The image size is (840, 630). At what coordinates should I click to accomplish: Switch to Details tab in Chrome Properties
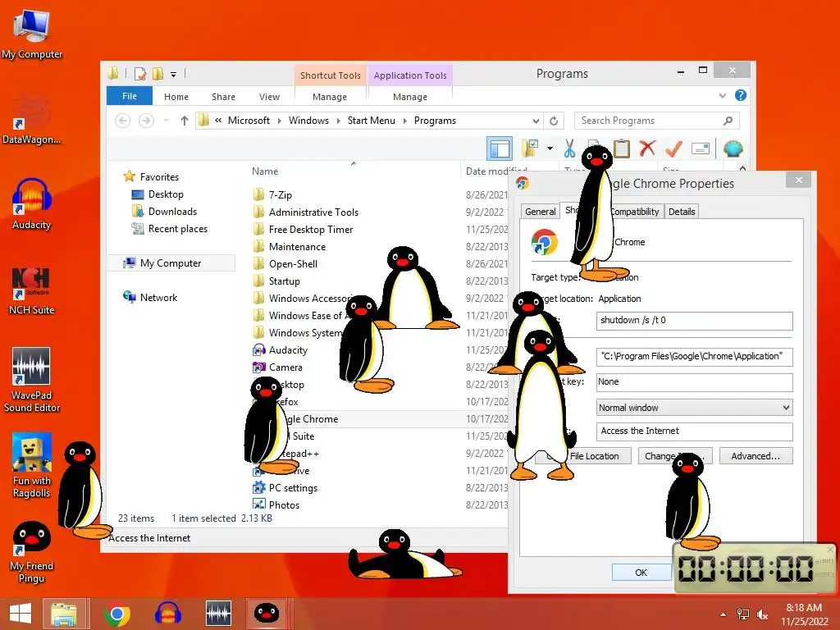point(682,212)
